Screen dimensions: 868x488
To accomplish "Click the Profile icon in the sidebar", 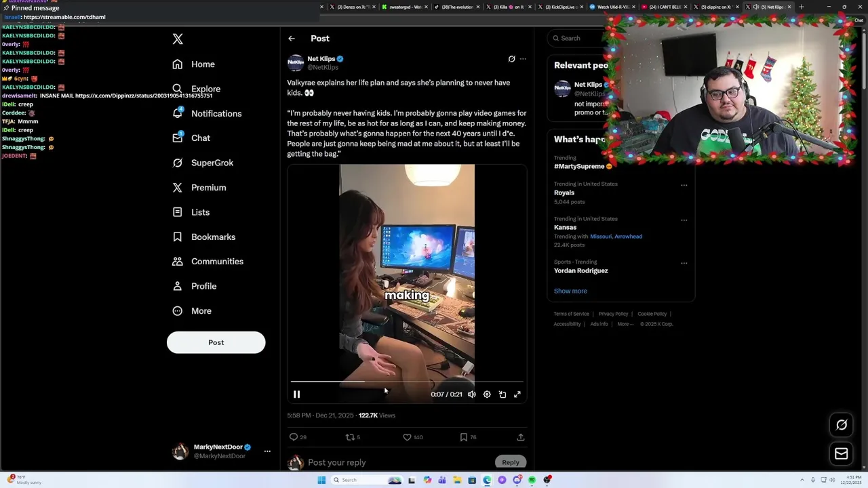I will 178,286.
